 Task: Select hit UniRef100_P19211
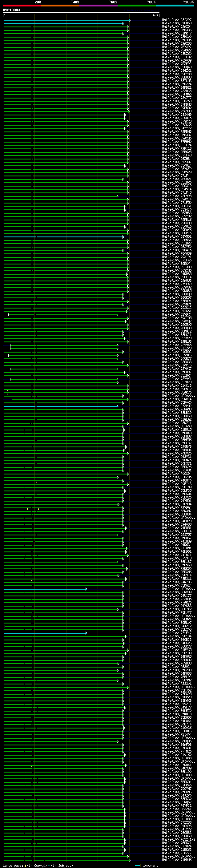177,704
